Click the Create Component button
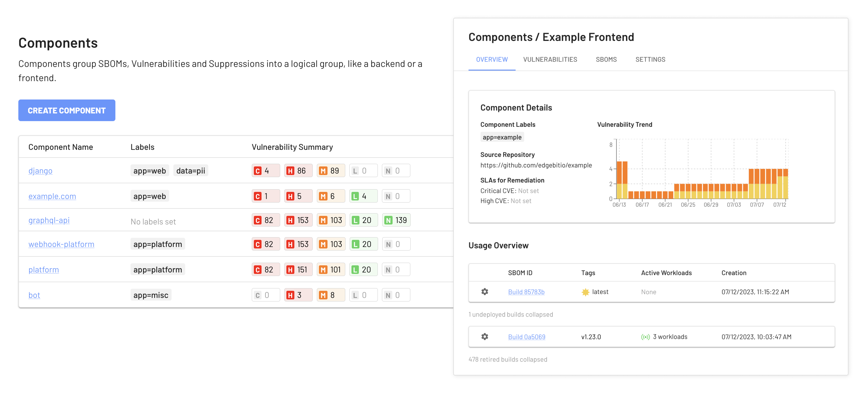This screenshot has width=868, height=398. point(67,110)
